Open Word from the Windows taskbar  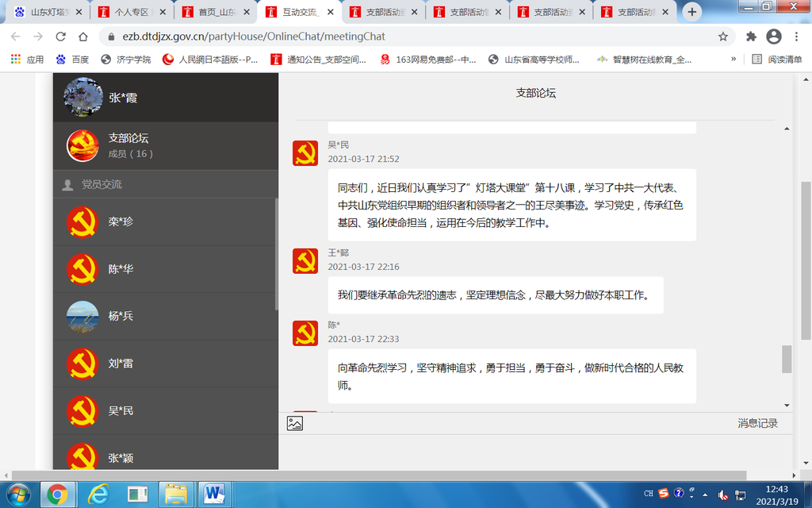point(214,494)
